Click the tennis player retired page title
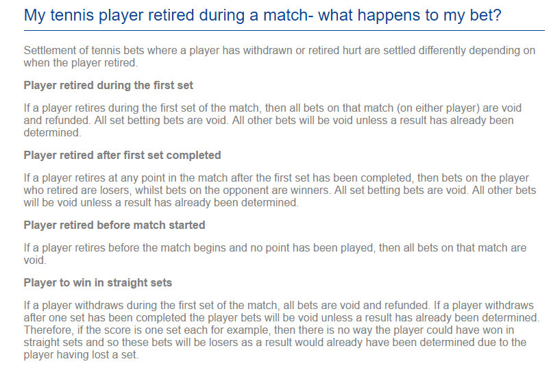The image size is (551, 392). coord(262,16)
